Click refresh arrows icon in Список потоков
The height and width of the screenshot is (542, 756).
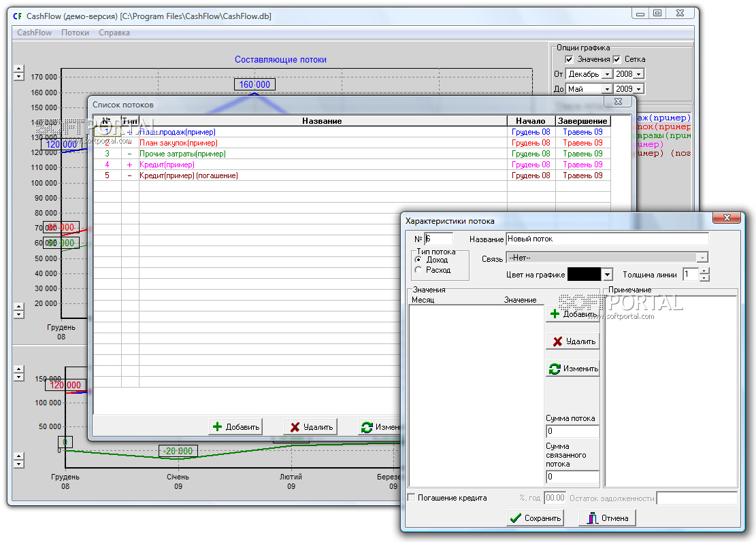[x=367, y=427]
